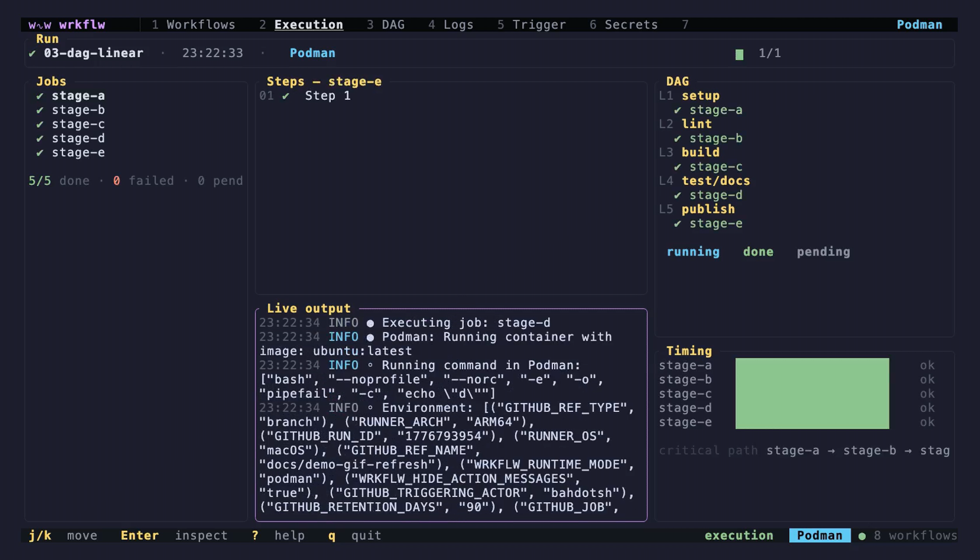Click the critical path line
Viewport: 980px width, 560px height.
804,450
